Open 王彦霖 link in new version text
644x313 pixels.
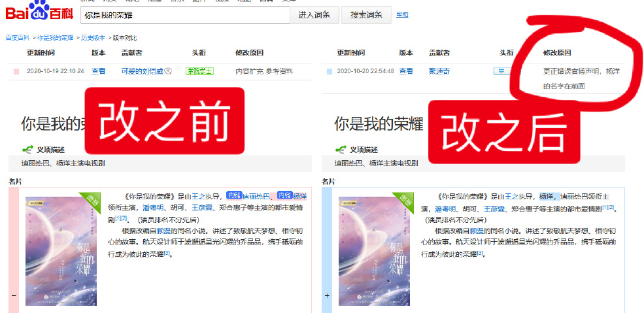[494, 209]
